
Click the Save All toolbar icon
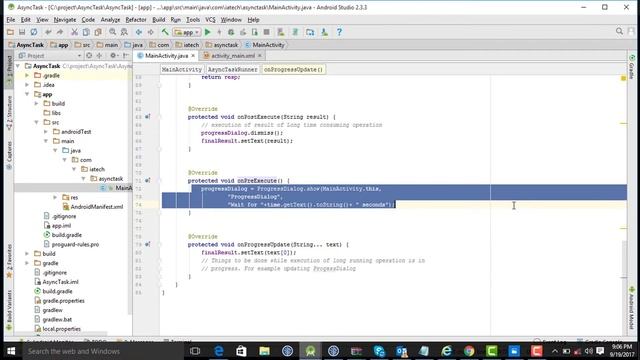pos(22,32)
